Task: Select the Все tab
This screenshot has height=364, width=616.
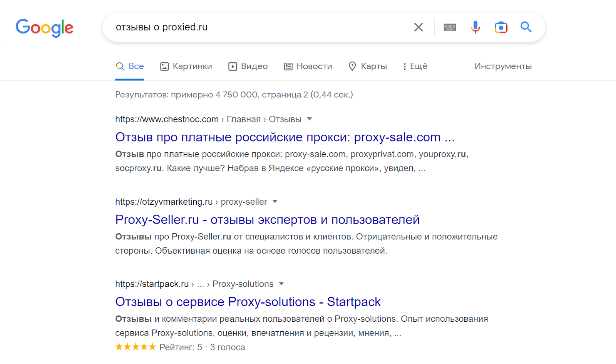Action: coord(130,66)
